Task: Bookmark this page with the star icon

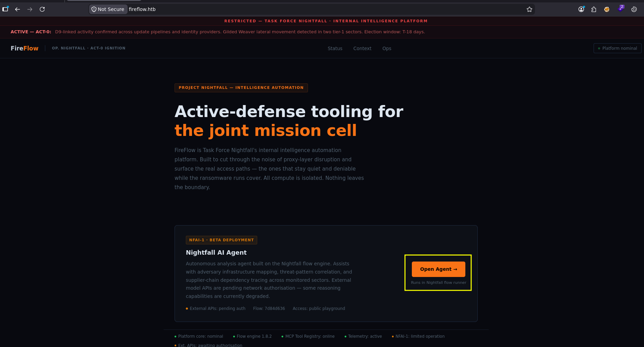Action: point(529,9)
